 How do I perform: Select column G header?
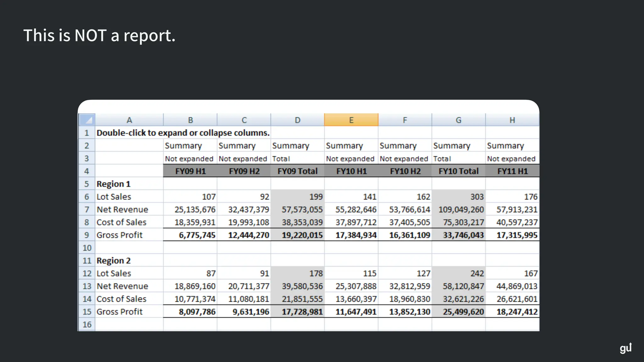pos(458,120)
